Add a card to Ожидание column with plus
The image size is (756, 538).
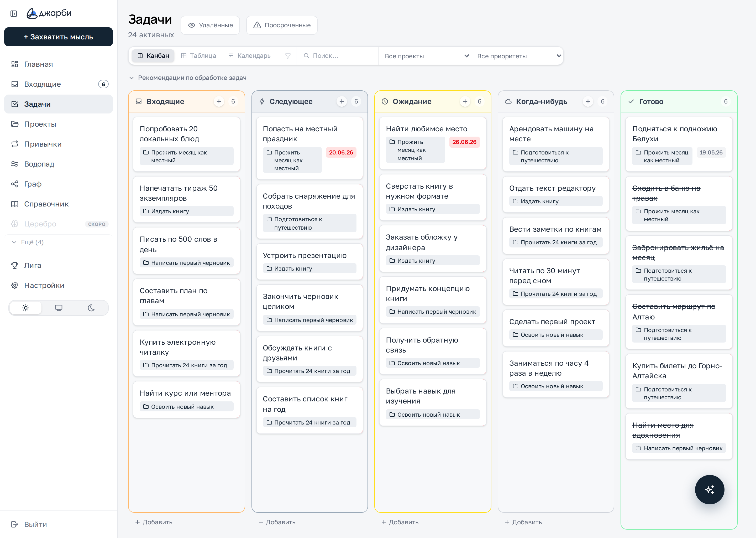465,101
